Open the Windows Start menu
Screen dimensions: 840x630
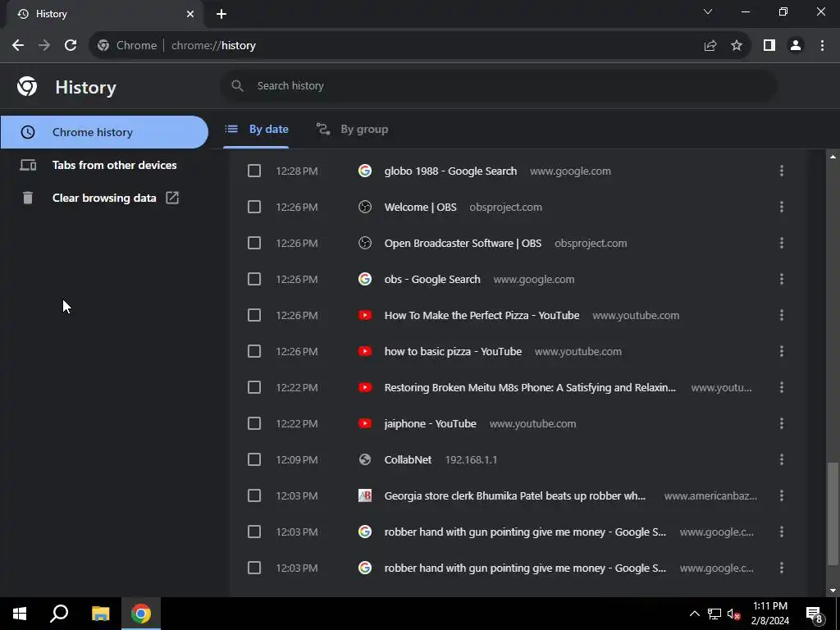click(x=20, y=614)
